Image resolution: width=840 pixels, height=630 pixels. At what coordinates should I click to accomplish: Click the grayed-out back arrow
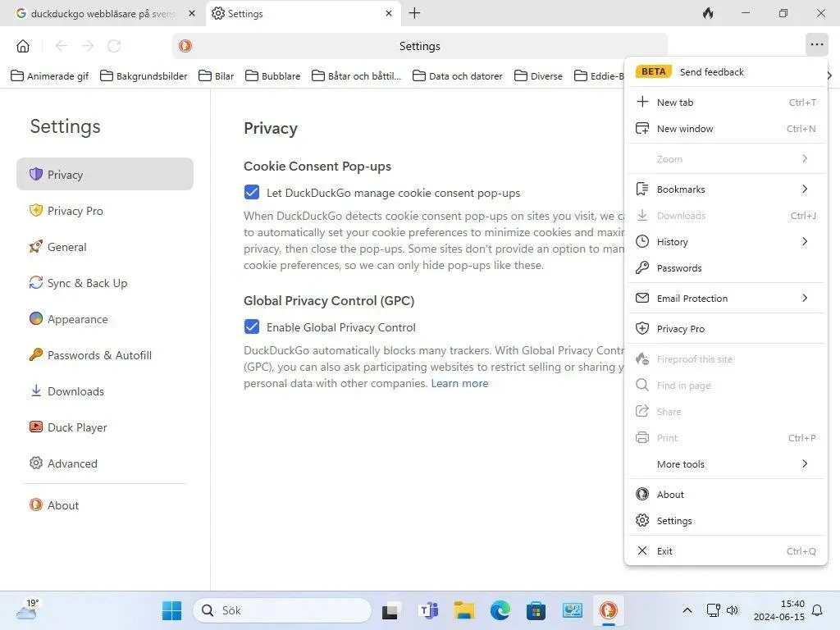tap(61, 46)
